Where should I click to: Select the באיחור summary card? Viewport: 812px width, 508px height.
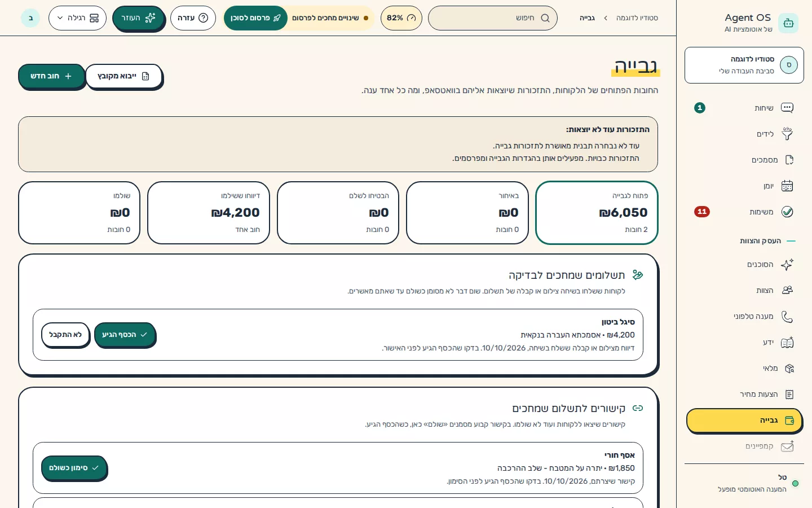[x=467, y=213]
